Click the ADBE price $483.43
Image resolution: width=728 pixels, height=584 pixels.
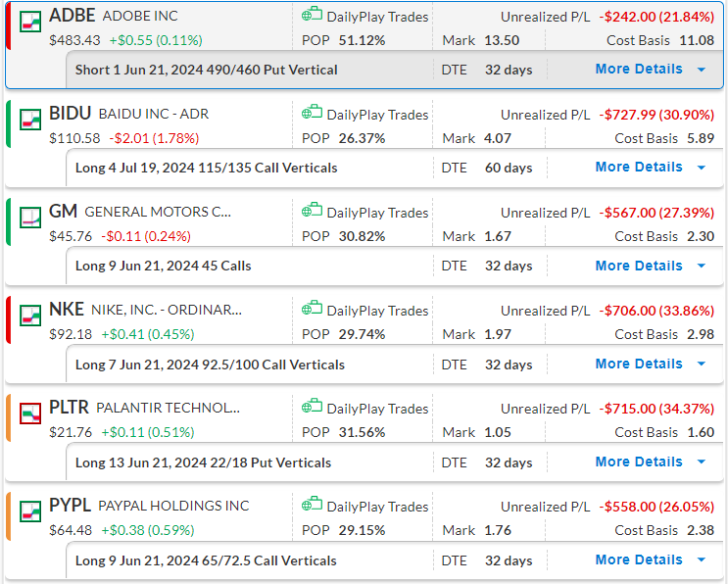pyautogui.click(x=74, y=40)
